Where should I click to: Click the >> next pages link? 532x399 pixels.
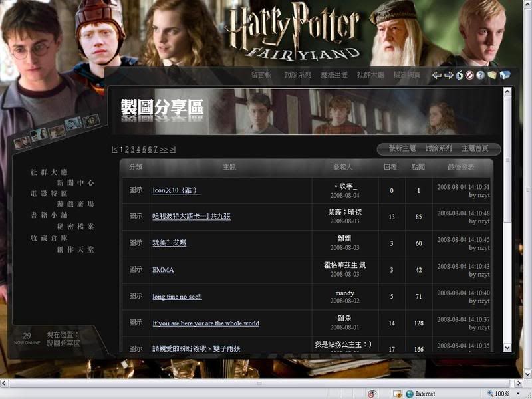click(x=164, y=149)
